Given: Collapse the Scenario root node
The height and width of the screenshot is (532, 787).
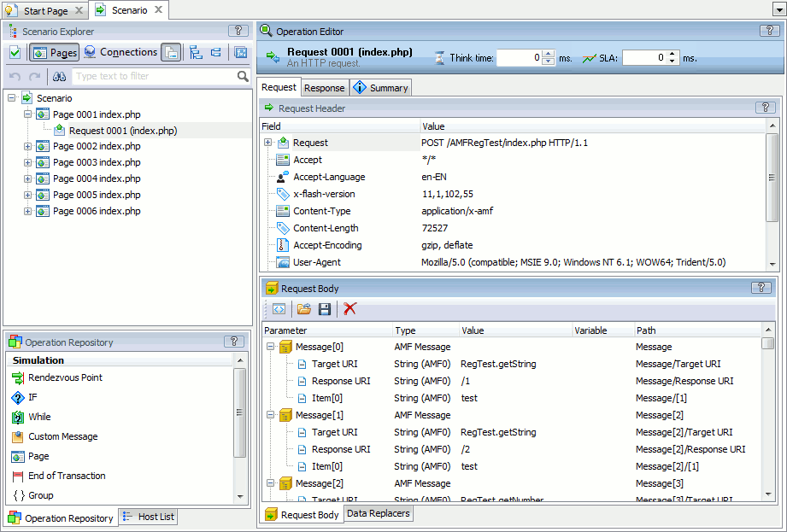Looking at the screenshot, I should pos(12,98).
